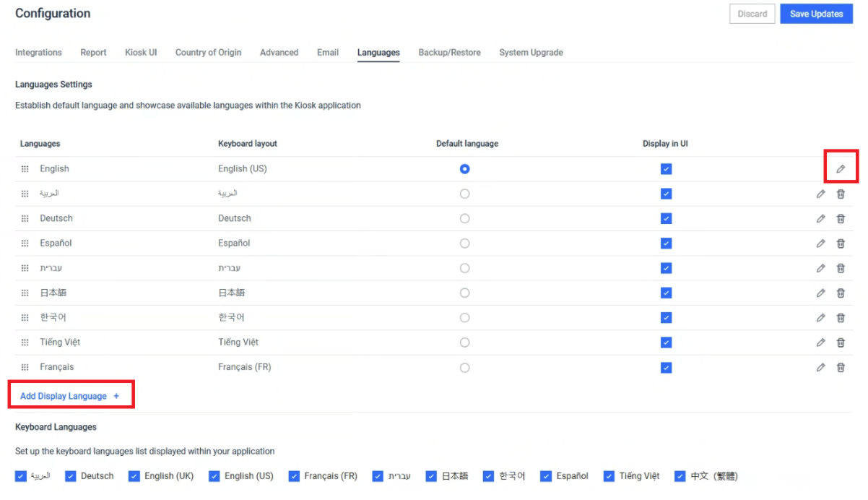
Task: Click drag handle icon next to 한국어
Action: (x=25, y=318)
